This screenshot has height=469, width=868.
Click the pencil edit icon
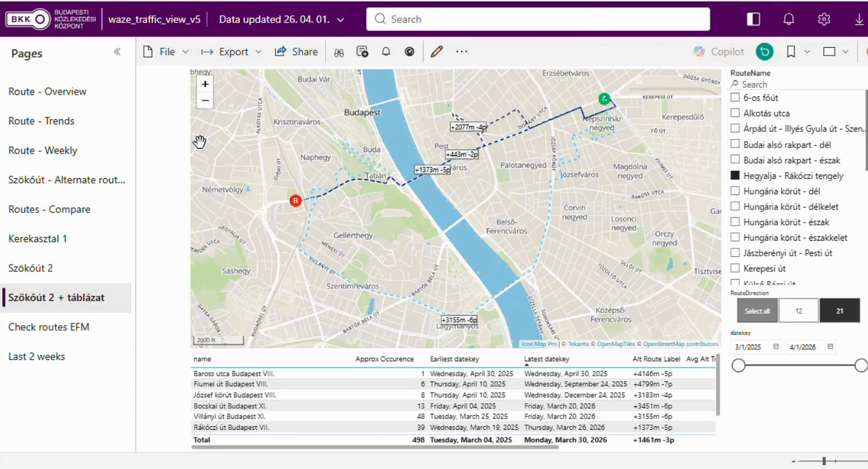(437, 52)
